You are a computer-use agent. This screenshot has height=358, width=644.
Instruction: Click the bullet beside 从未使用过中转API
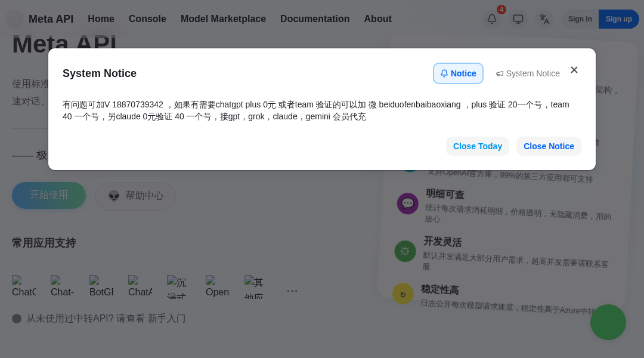(x=17, y=318)
